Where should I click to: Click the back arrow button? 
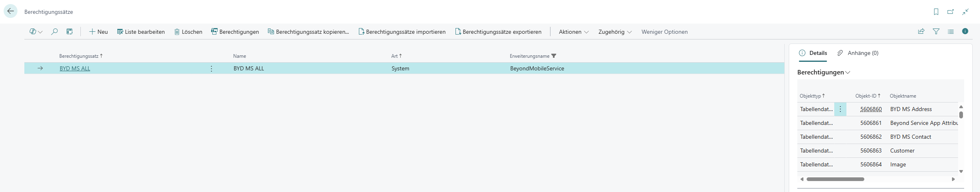coord(11,11)
